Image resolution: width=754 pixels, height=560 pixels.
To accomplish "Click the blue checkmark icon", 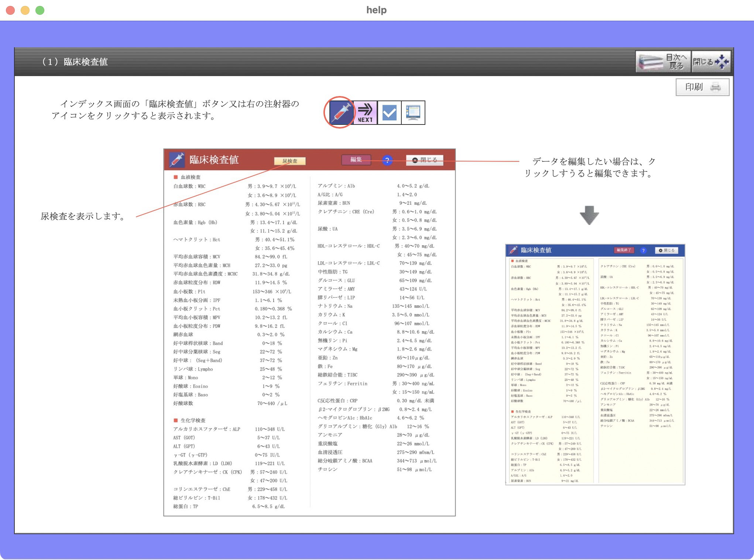I will click(389, 112).
